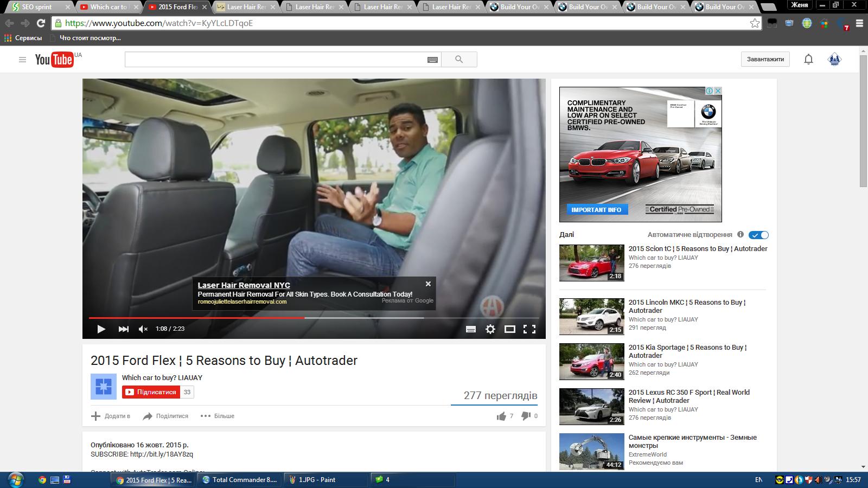This screenshot has height=488, width=868.
Task: Reload the page with the refresh icon
Action: [41, 23]
